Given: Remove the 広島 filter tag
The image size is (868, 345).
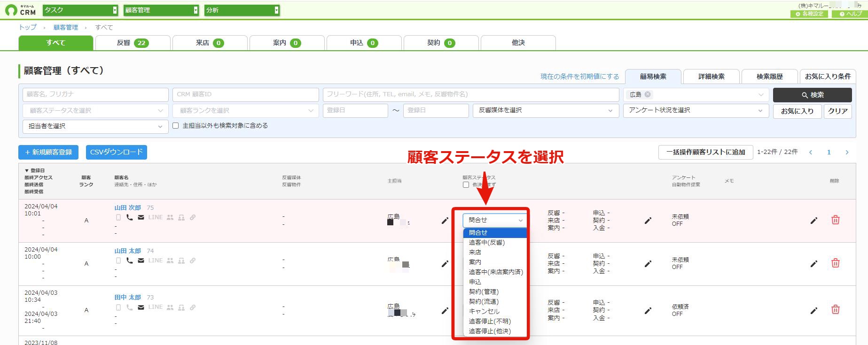Looking at the screenshot, I should [x=648, y=94].
